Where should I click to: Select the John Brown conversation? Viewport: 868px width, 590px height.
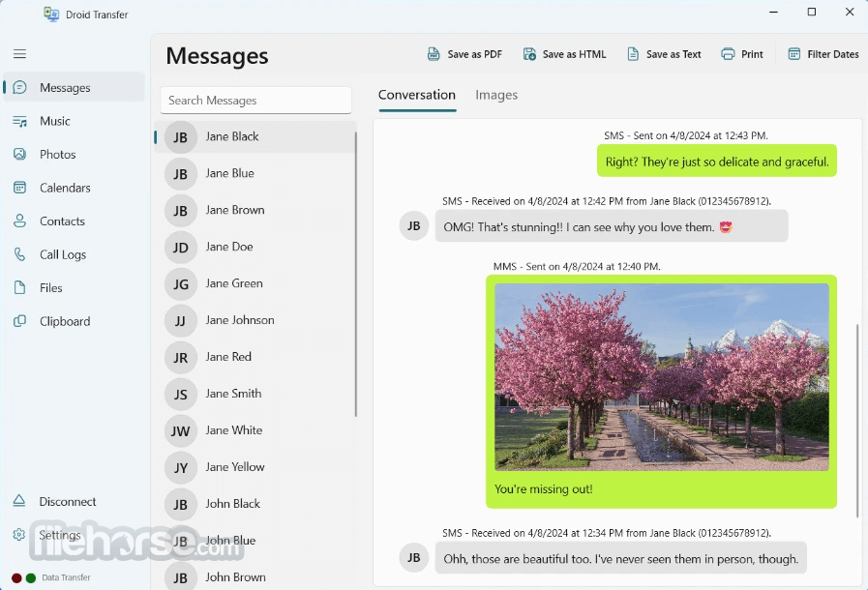[x=255, y=577]
